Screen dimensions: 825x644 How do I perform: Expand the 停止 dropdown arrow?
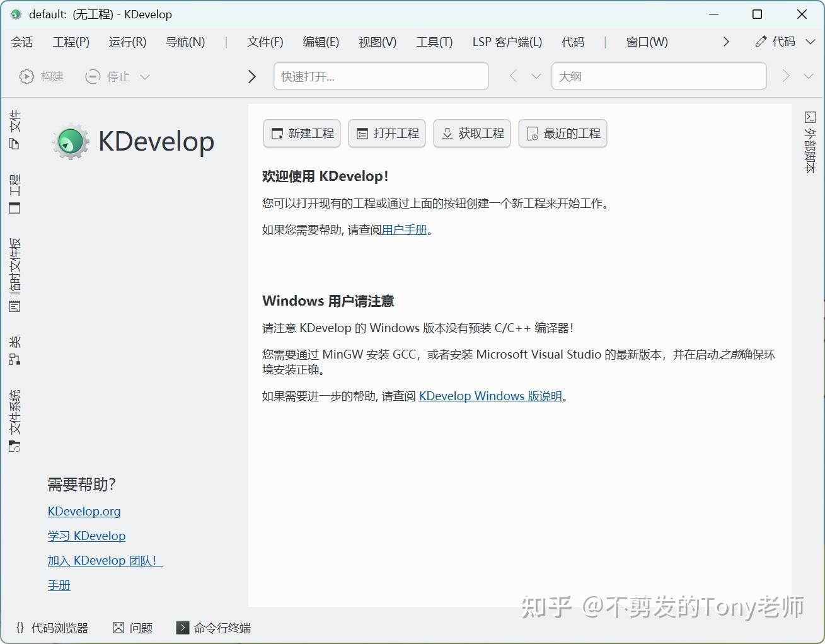coord(145,76)
